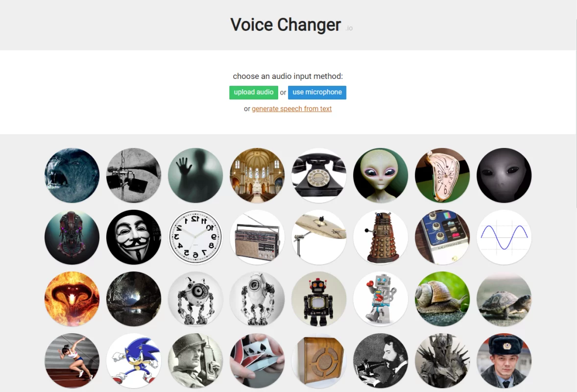The height and width of the screenshot is (392, 577).
Task: Select the cathedral reverb voice effect
Action: pyautogui.click(x=257, y=175)
